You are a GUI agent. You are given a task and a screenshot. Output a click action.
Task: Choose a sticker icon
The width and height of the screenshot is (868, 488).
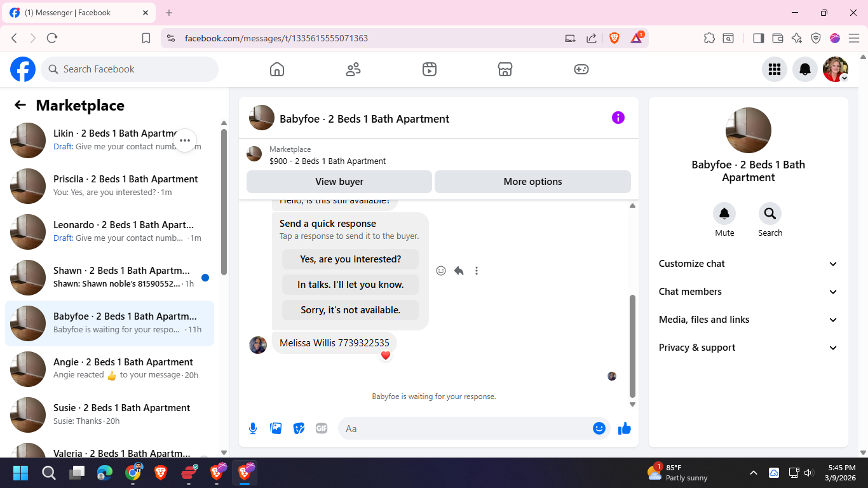pyautogui.click(x=299, y=428)
